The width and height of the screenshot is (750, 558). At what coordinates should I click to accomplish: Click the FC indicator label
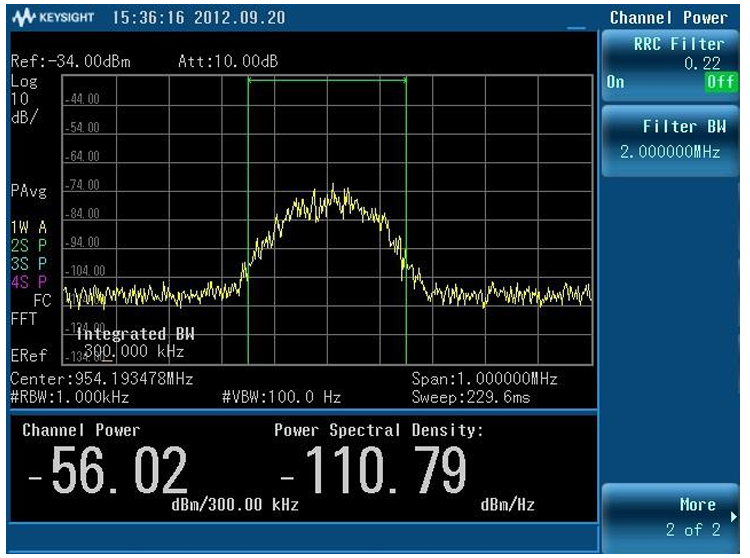click(42, 300)
